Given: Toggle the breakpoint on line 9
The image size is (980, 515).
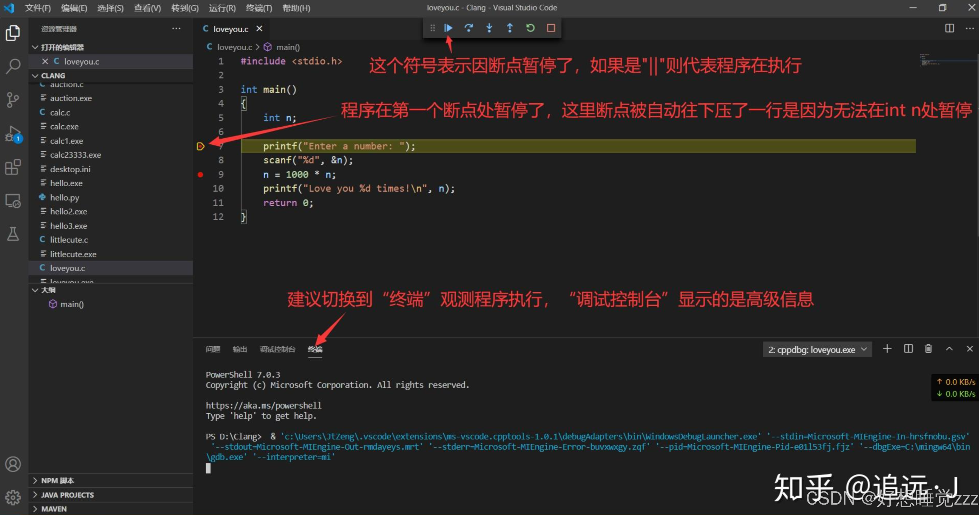Looking at the screenshot, I should click(x=201, y=175).
